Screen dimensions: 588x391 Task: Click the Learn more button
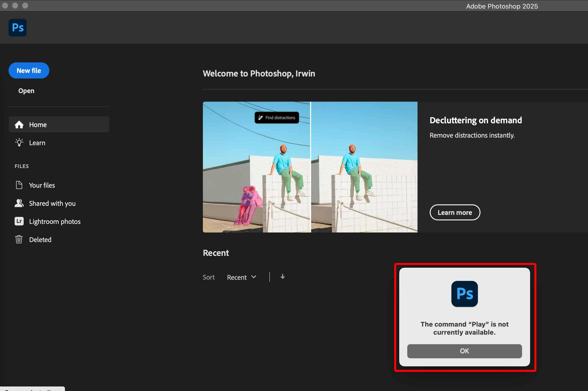(455, 212)
